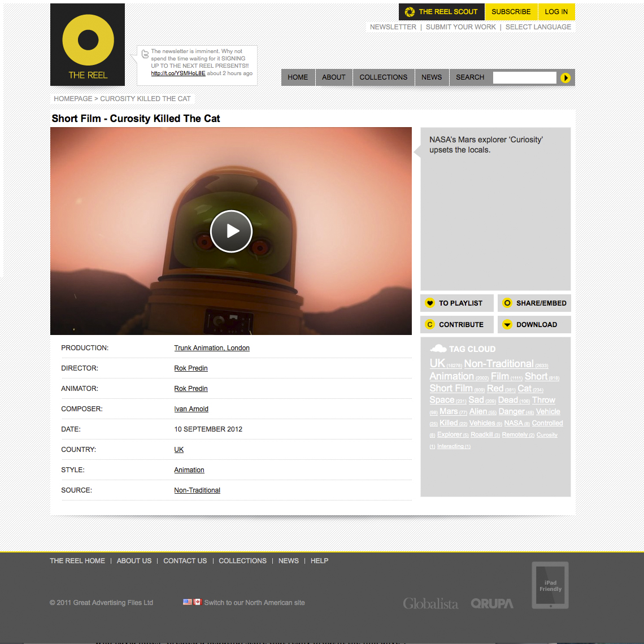Viewport: 644px width, 644px height.
Task: Click the Share/Embed circle icon
Action: [x=507, y=303]
